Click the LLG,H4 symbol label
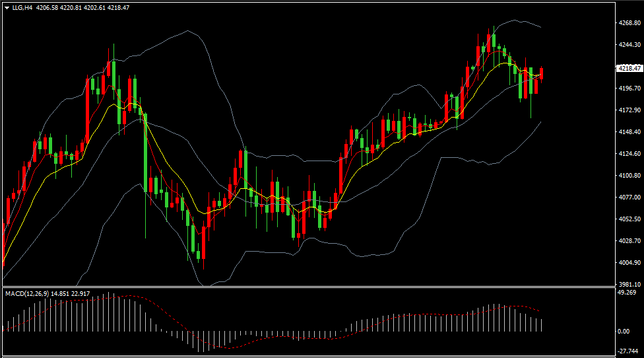 22,7
